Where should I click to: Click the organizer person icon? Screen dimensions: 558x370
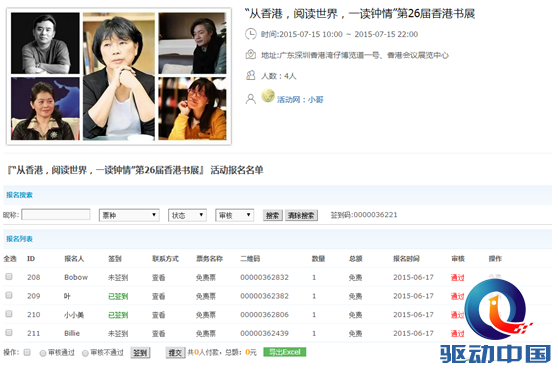(251, 99)
